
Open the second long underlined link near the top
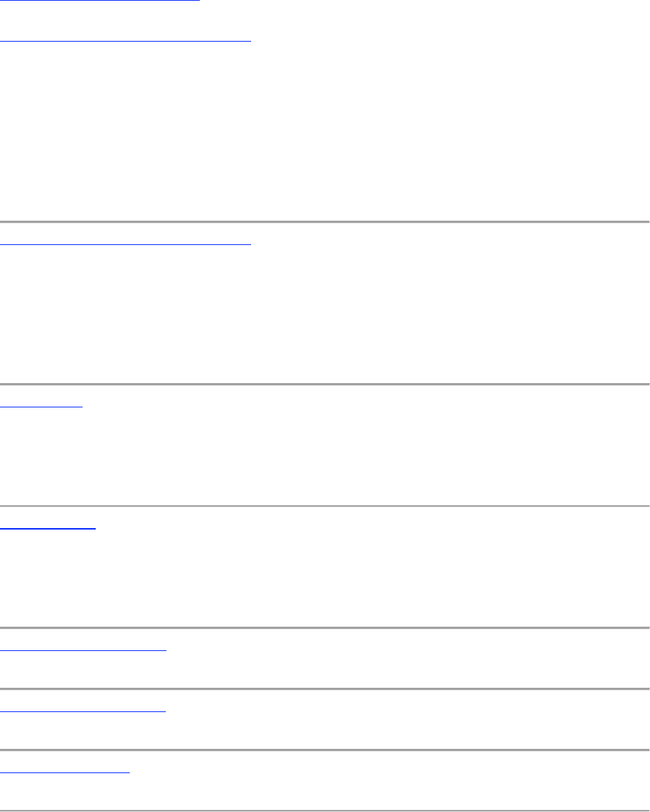[126, 40]
